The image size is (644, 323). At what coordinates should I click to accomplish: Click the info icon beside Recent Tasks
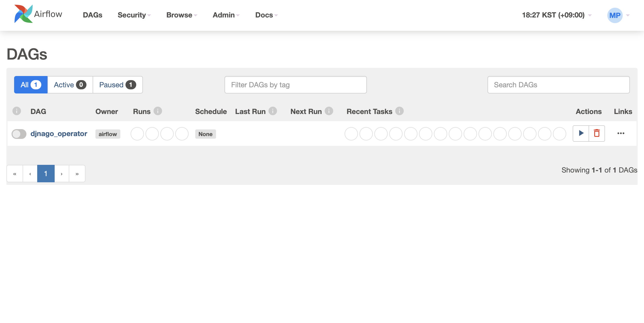pos(399,111)
